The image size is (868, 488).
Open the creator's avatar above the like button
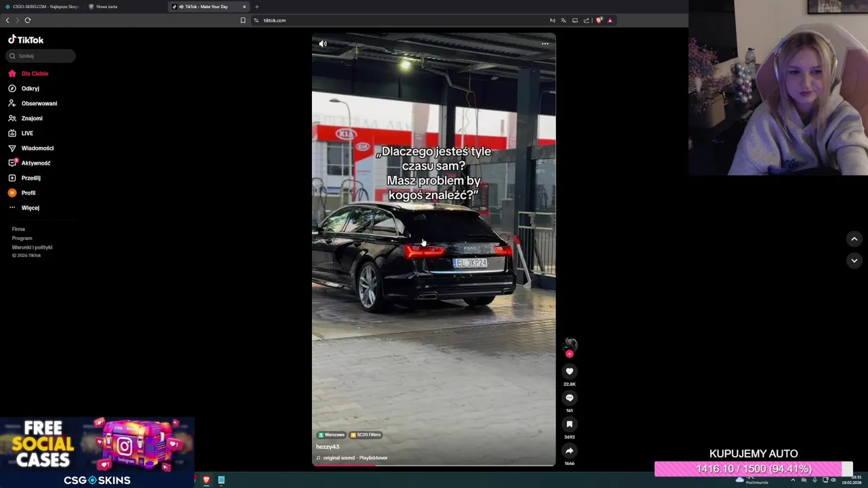click(x=570, y=344)
